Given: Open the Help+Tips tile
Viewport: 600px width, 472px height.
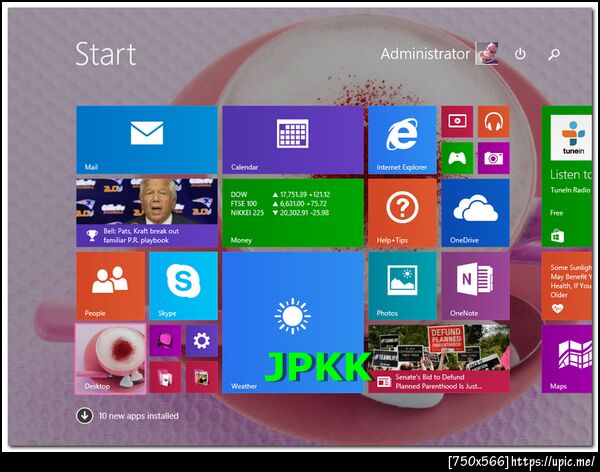Looking at the screenshot, I should pos(402,213).
